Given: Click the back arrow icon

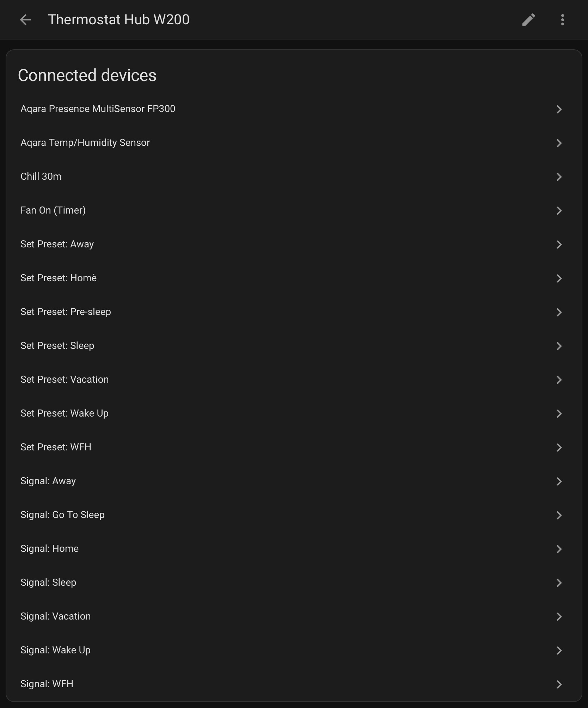Looking at the screenshot, I should (25, 20).
